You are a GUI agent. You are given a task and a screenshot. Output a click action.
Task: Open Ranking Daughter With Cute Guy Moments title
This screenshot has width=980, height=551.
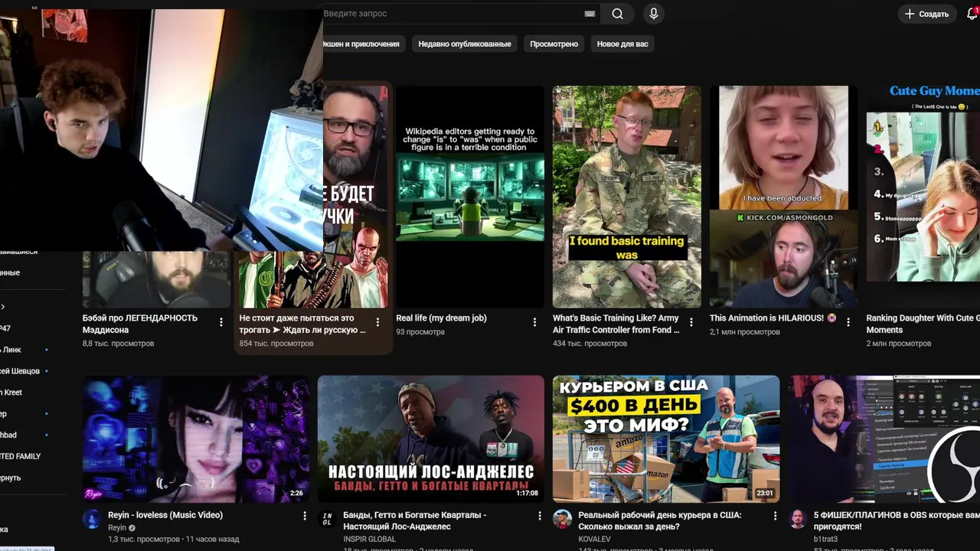click(923, 324)
